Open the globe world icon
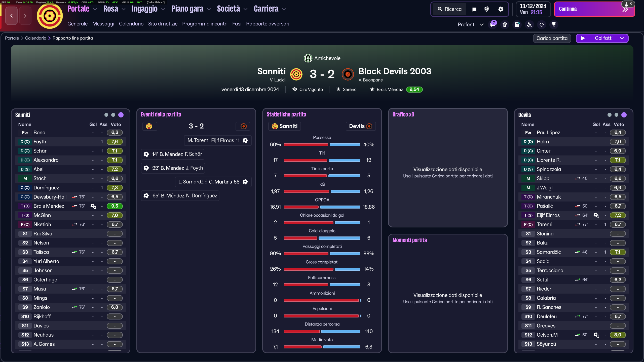Viewport: 644px width, 362px height. [486, 9]
